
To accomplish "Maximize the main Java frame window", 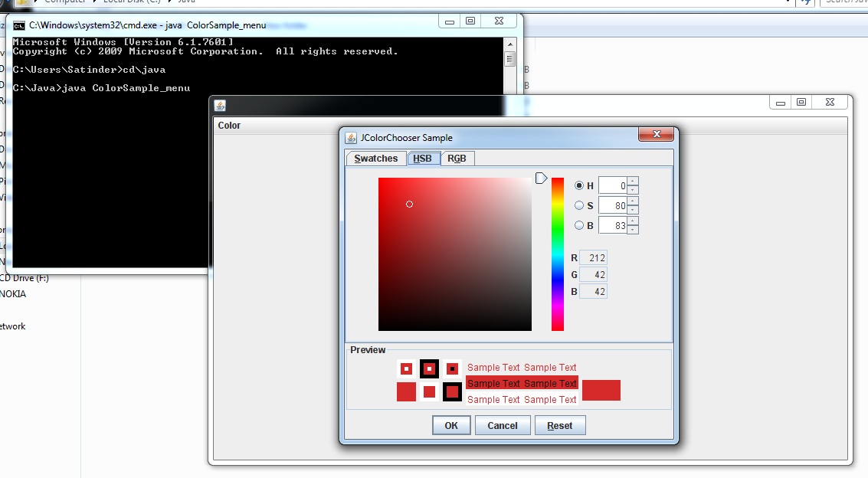I will tap(801, 103).
